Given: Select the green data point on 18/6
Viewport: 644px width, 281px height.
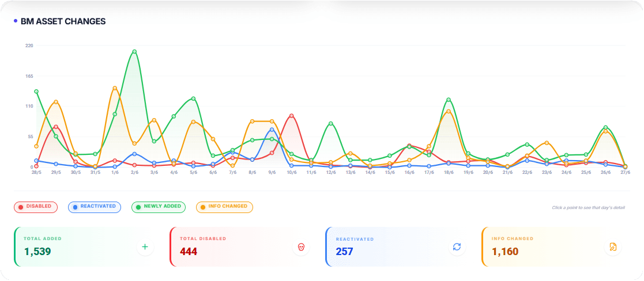Looking at the screenshot, I should [x=449, y=100].
